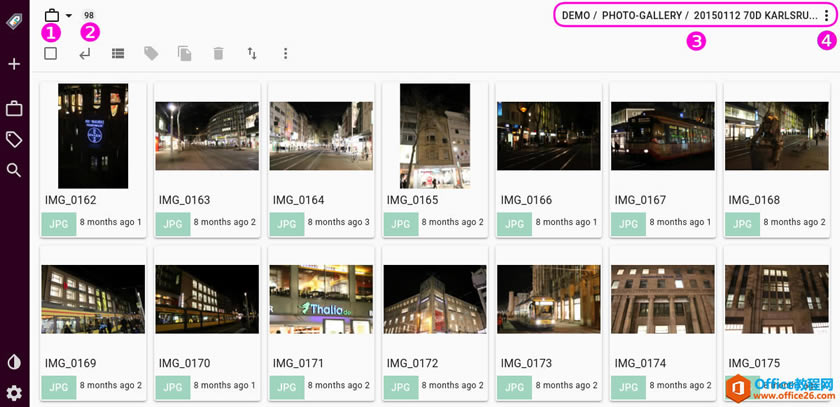The height and width of the screenshot is (407, 840).
Task: Open the settings gear in sidebar
Action: tap(14, 394)
